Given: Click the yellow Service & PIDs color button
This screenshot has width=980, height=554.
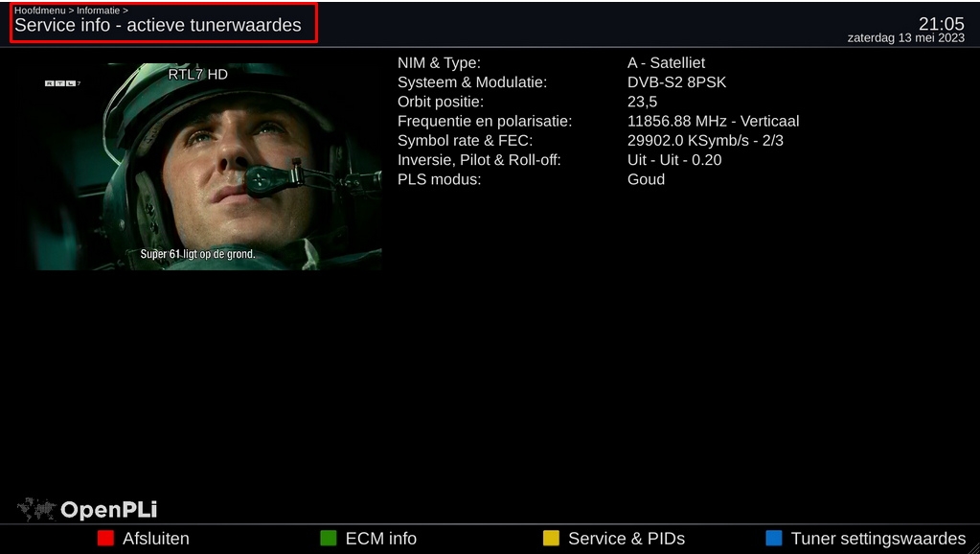Looking at the screenshot, I should pos(551,539).
